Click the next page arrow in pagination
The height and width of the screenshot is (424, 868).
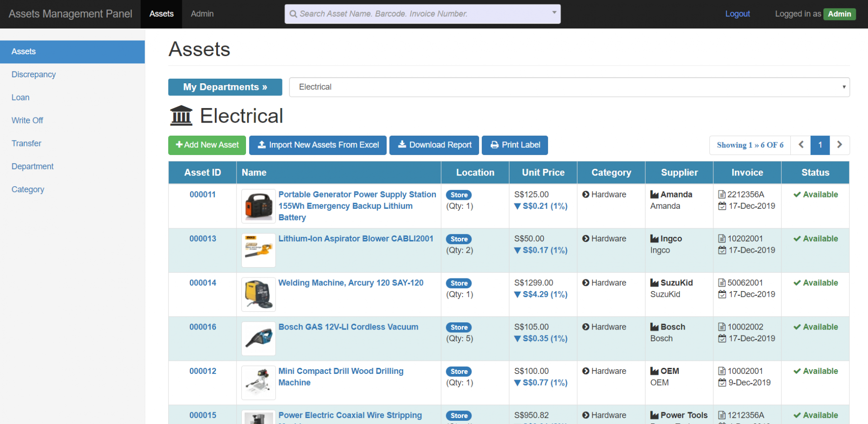click(x=840, y=145)
